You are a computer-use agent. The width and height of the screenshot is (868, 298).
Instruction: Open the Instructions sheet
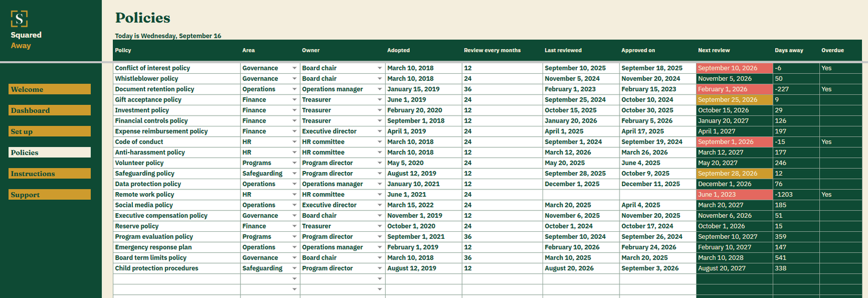coord(49,174)
